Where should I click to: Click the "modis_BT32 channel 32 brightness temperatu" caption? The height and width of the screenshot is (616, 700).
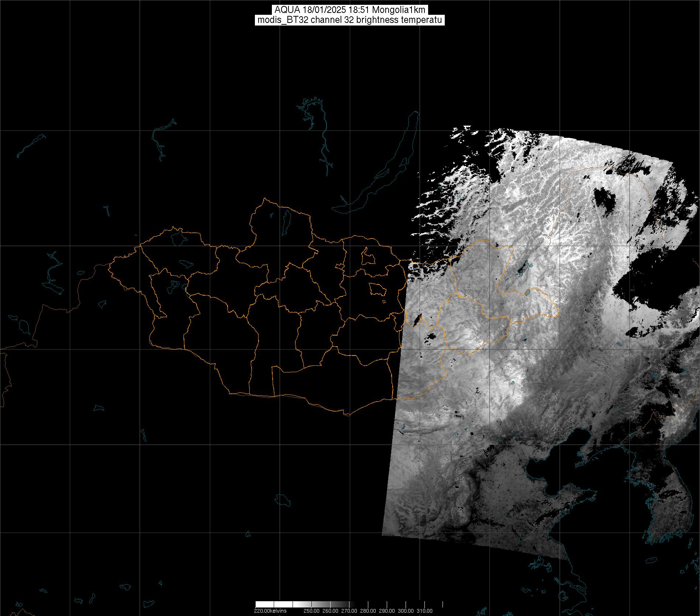[x=350, y=20]
